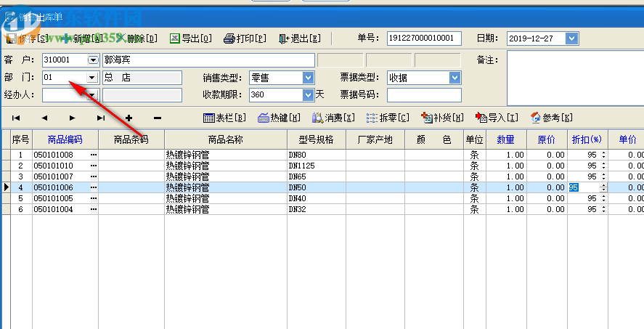Viewport: 644px width, 329px height.
Task: Open lookup button for code 050101008
Action: coord(94,155)
